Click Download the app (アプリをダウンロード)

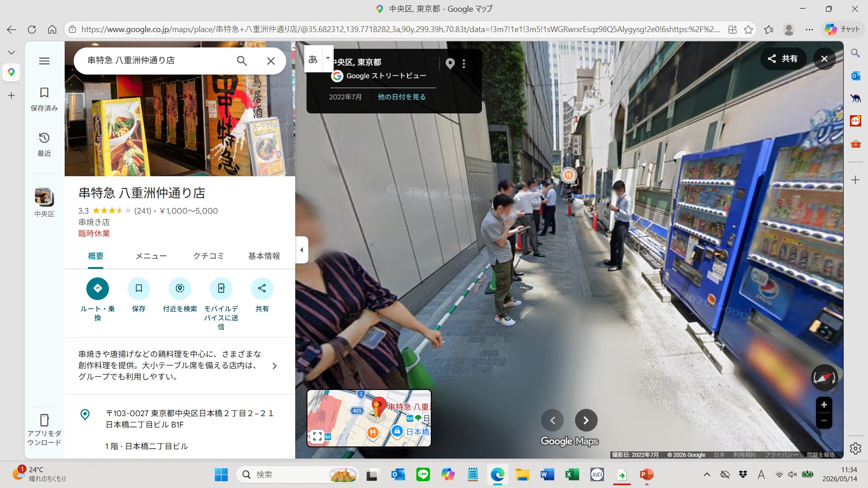[44, 430]
